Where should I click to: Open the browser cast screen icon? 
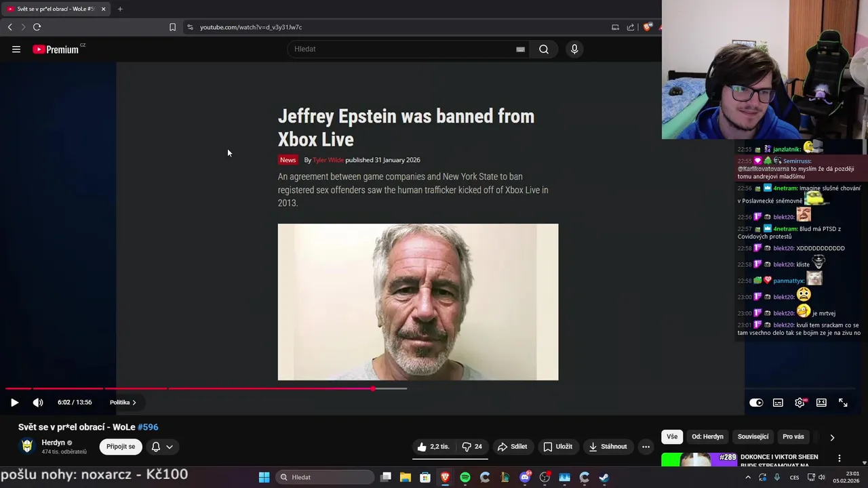[615, 27]
